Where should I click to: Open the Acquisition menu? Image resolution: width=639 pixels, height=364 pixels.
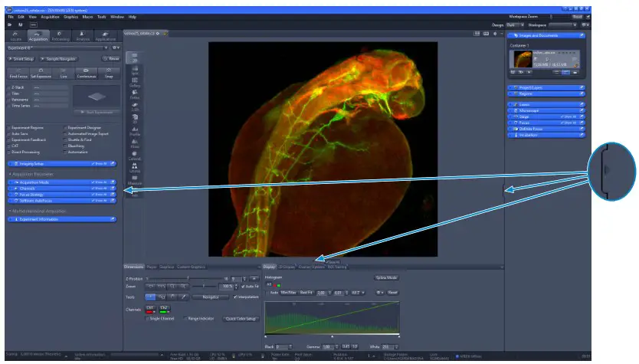[x=50, y=17]
